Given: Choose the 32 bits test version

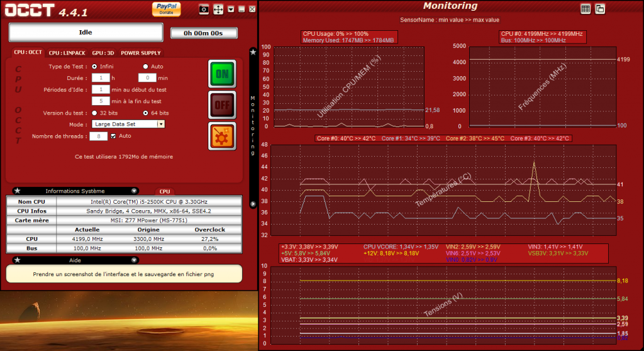Looking at the screenshot, I should click(x=94, y=113).
